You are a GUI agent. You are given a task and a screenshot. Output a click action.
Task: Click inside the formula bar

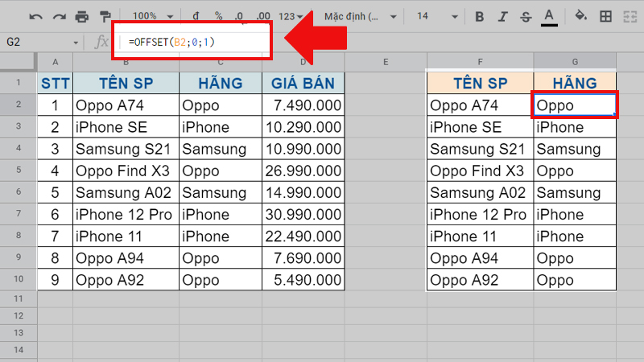(x=192, y=42)
